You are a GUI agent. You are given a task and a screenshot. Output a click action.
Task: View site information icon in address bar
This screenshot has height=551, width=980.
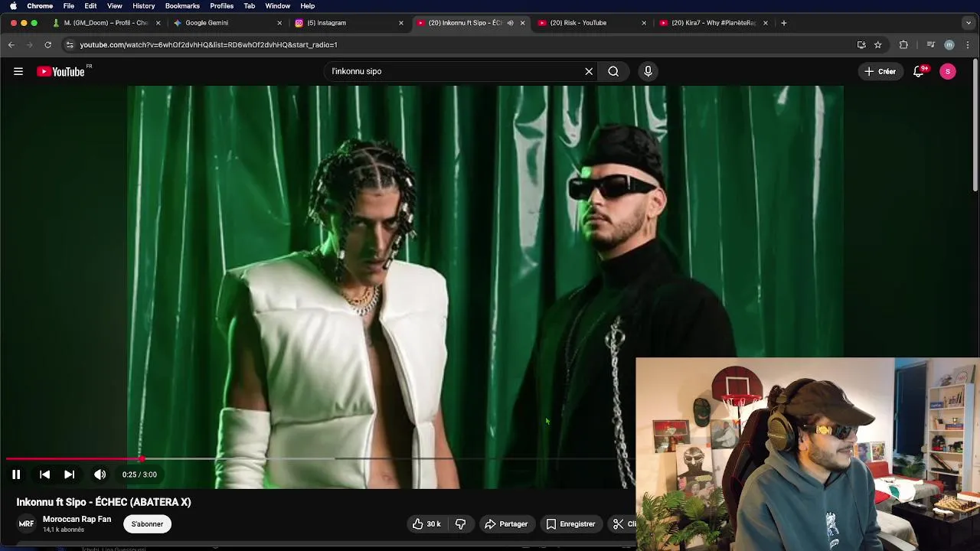coord(70,45)
